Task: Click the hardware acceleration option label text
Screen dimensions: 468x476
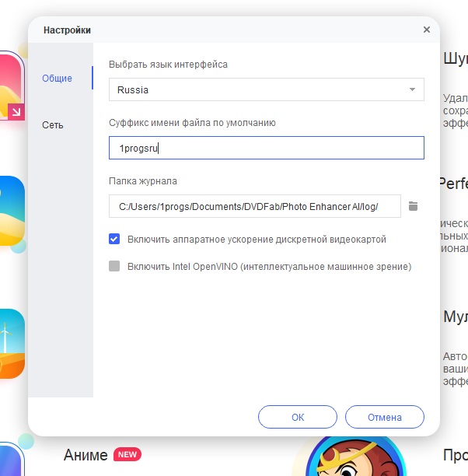Action: coord(257,240)
